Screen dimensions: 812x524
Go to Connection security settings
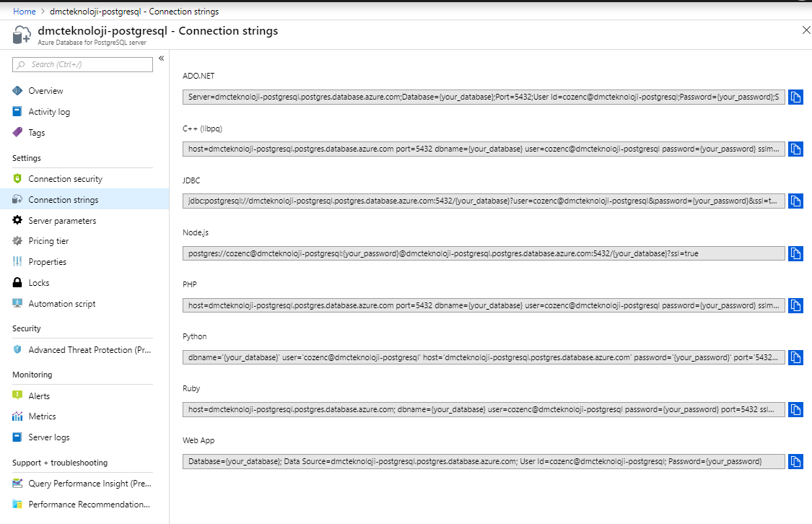pyautogui.click(x=65, y=179)
